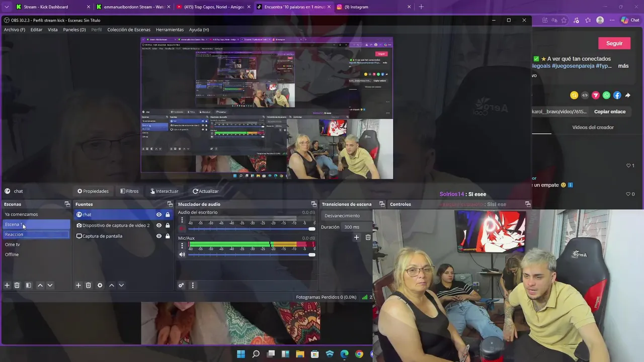Add a new scene with plus icon
644x362 pixels.
(7, 285)
